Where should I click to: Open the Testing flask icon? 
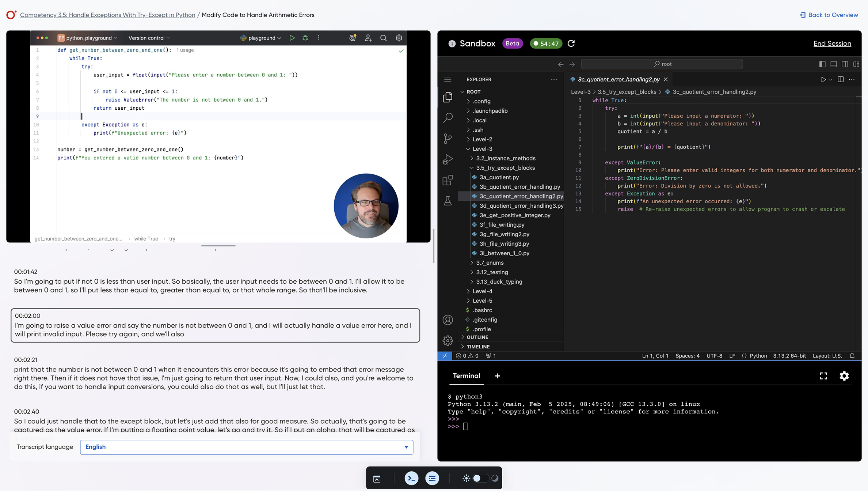(x=448, y=201)
